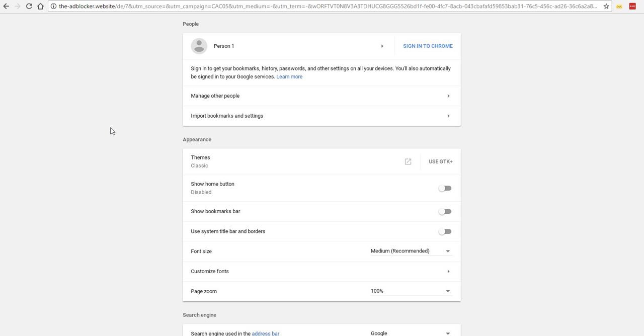Expand Import bookmarks and settings arrow

(448, 116)
